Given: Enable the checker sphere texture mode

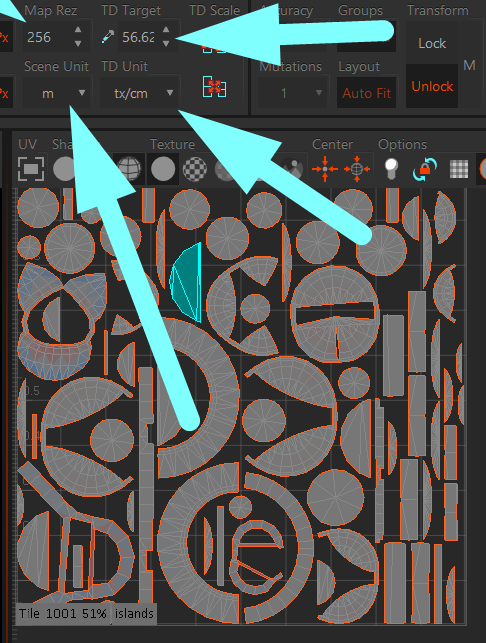Looking at the screenshot, I should (194, 169).
